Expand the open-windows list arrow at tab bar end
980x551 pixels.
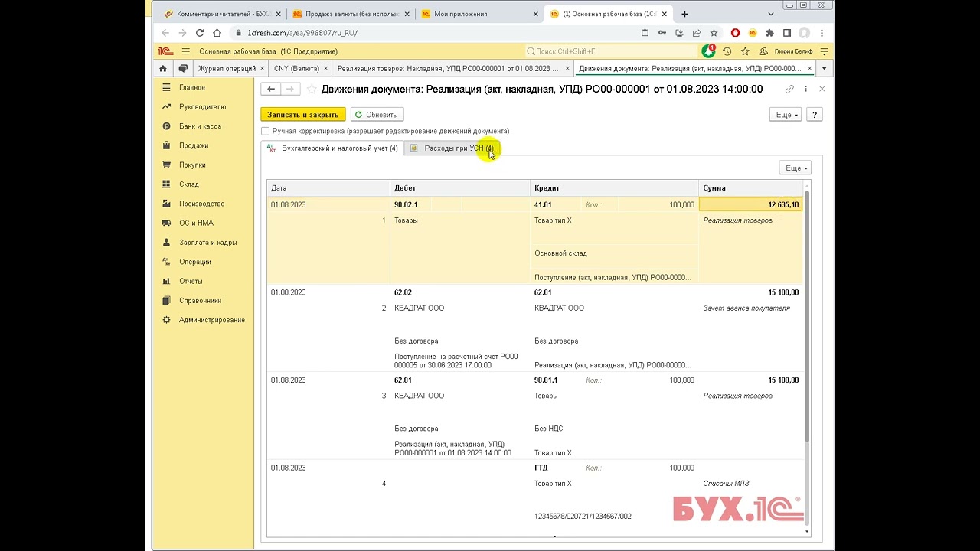[x=824, y=68]
